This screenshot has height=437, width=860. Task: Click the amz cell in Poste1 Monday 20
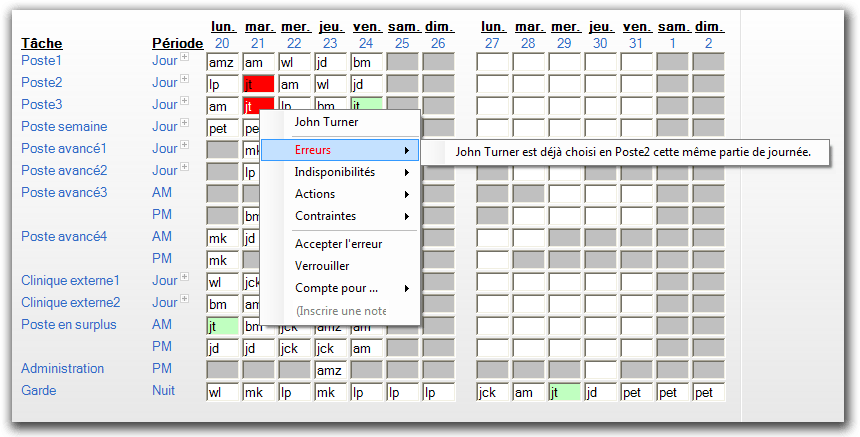pyautogui.click(x=223, y=62)
